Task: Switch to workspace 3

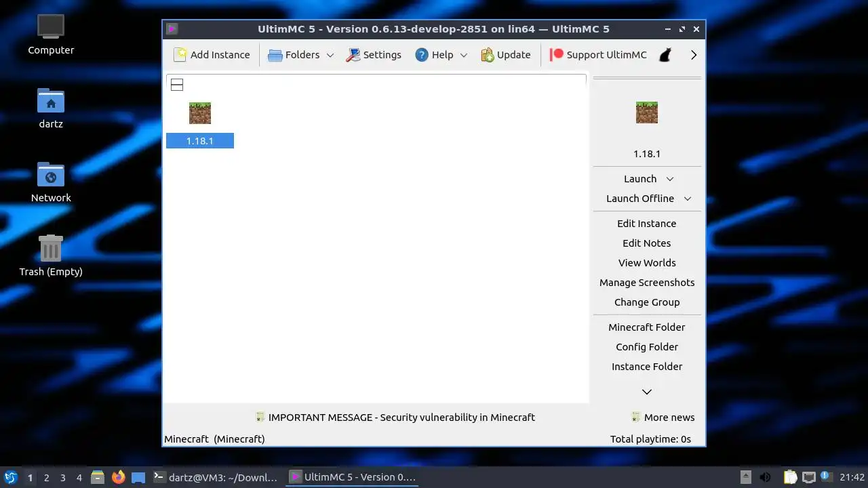Action: pyautogui.click(x=62, y=478)
